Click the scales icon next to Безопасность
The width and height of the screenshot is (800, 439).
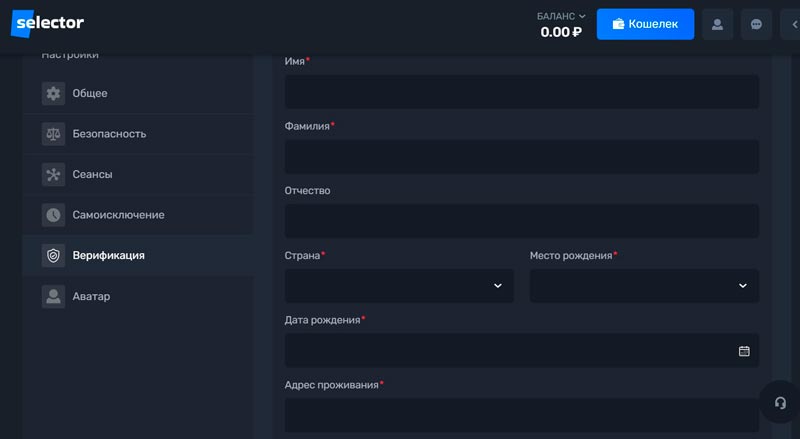[x=53, y=134]
